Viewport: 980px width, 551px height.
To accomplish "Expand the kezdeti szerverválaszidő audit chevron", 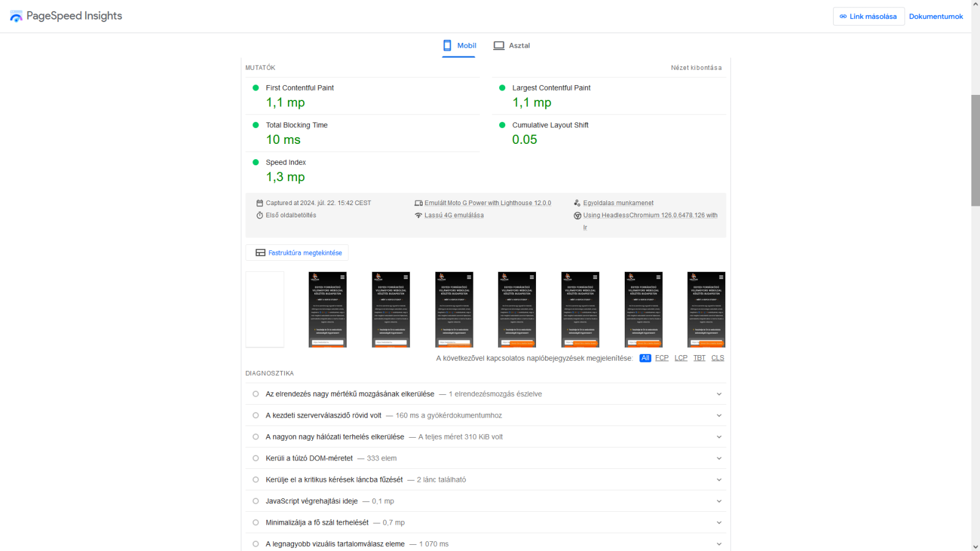I will [x=719, y=416].
